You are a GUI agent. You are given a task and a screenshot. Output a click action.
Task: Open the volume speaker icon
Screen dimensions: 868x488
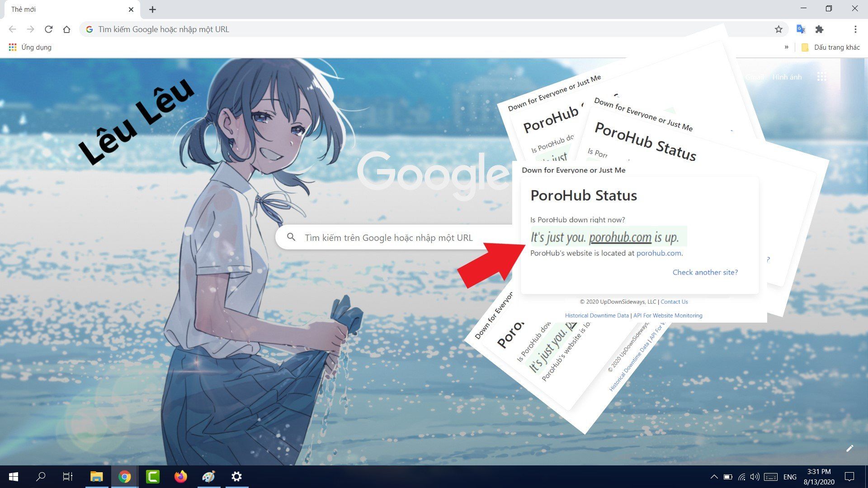pyautogui.click(x=755, y=477)
